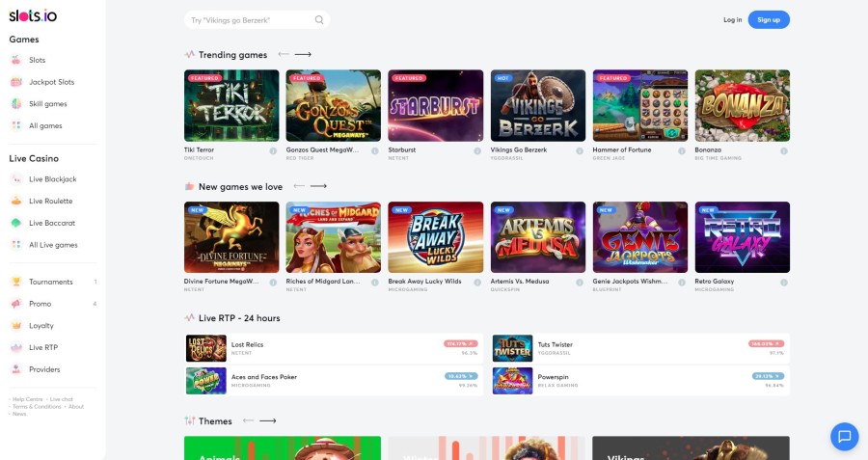Show info for Divine Fortune Megaways
Screen dimensions: 868x460
click(x=273, y=283)
